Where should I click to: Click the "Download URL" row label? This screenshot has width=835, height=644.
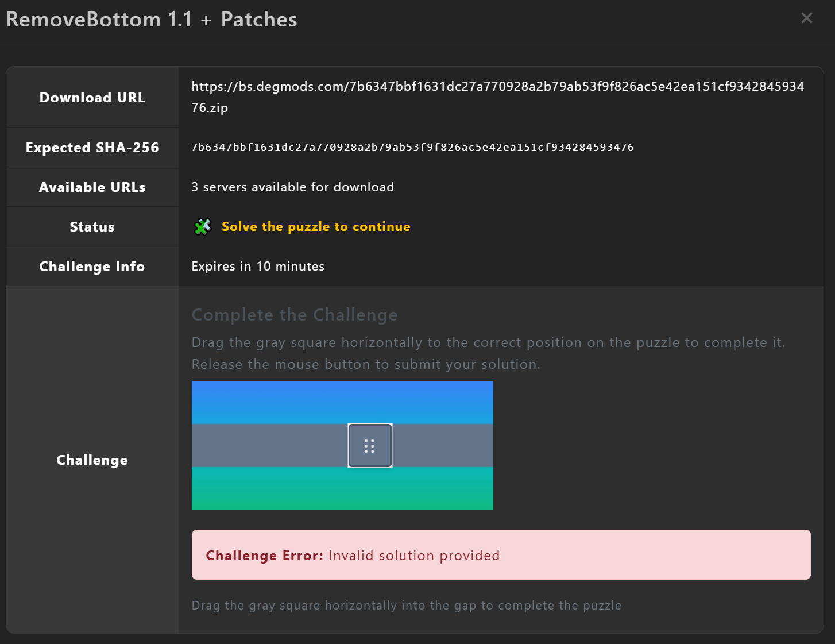tap(92, 98)
